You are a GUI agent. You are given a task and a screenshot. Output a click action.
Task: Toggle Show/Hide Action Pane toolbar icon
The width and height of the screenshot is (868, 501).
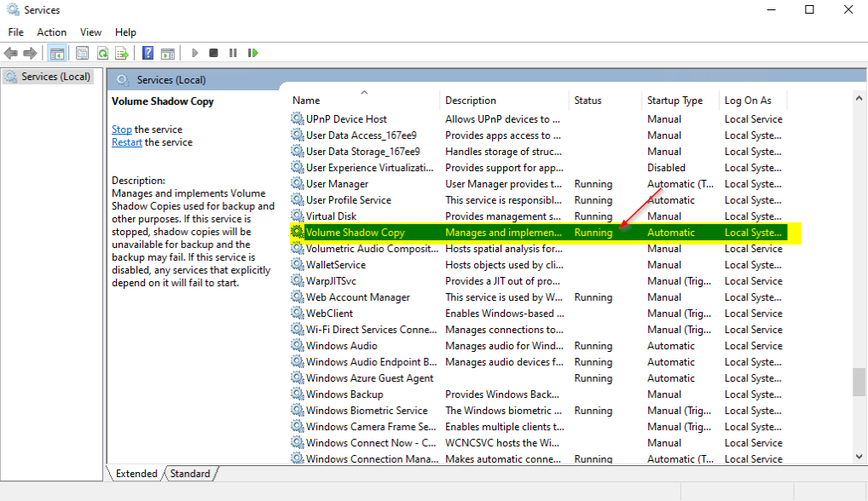click(167, 53)
